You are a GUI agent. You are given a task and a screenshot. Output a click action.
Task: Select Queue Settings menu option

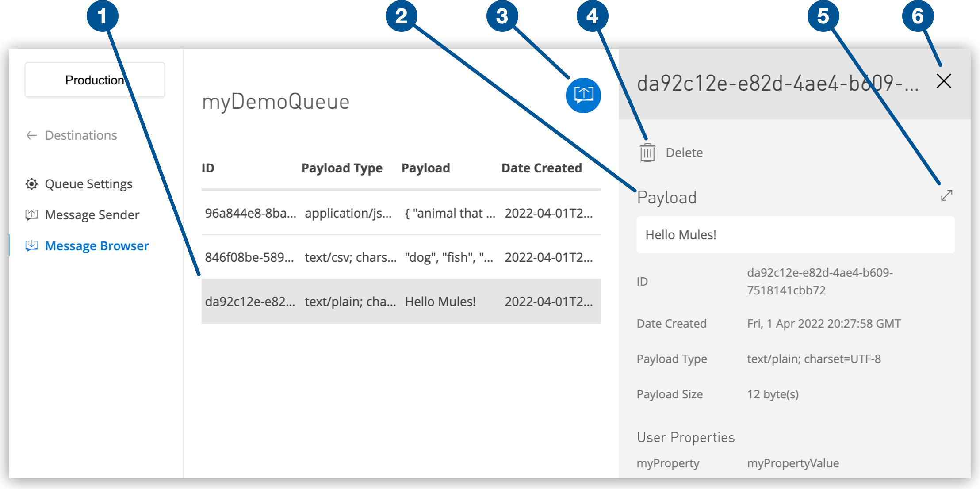88,183
